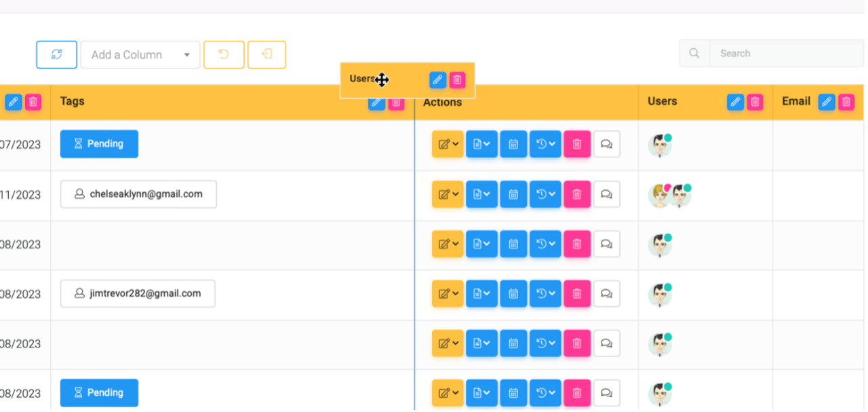Click the yellow export icon button beside undo
The width and height of the screenshot is (868, 412).
[x=267, y=54]
